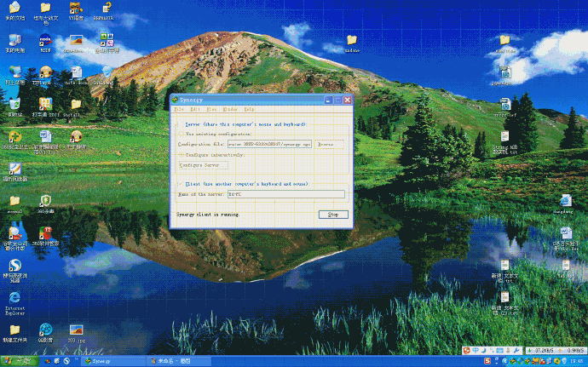Open the Help menu in Synergy
The image size is (588, 367).
point(249,110)
